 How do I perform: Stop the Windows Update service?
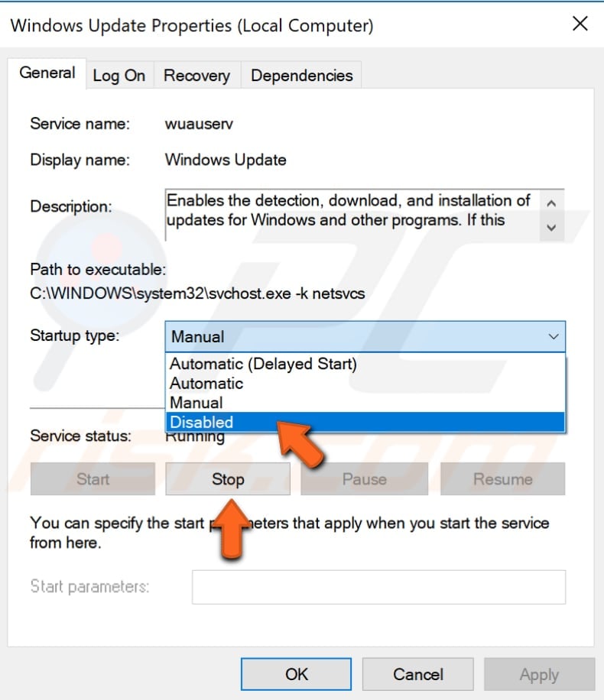228,479
